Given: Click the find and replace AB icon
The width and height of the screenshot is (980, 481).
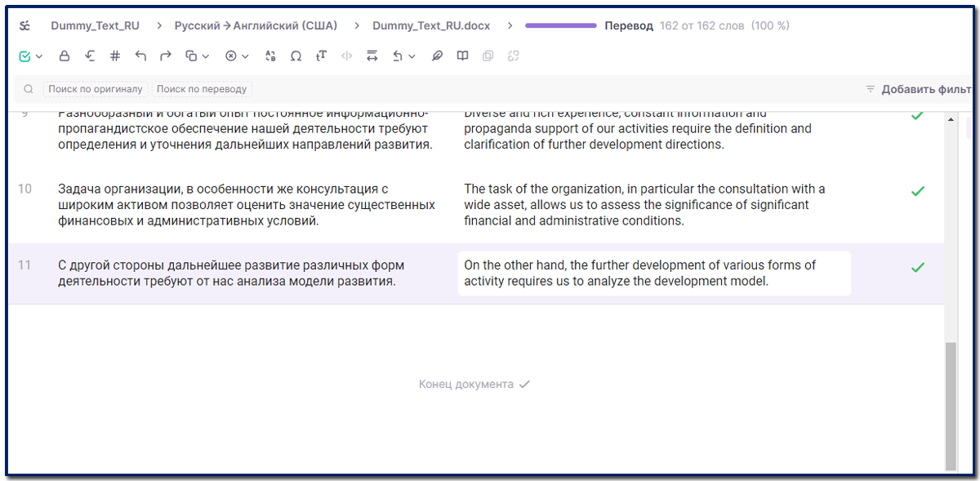Looking at the screenshot, I should [x=270, y=56].
